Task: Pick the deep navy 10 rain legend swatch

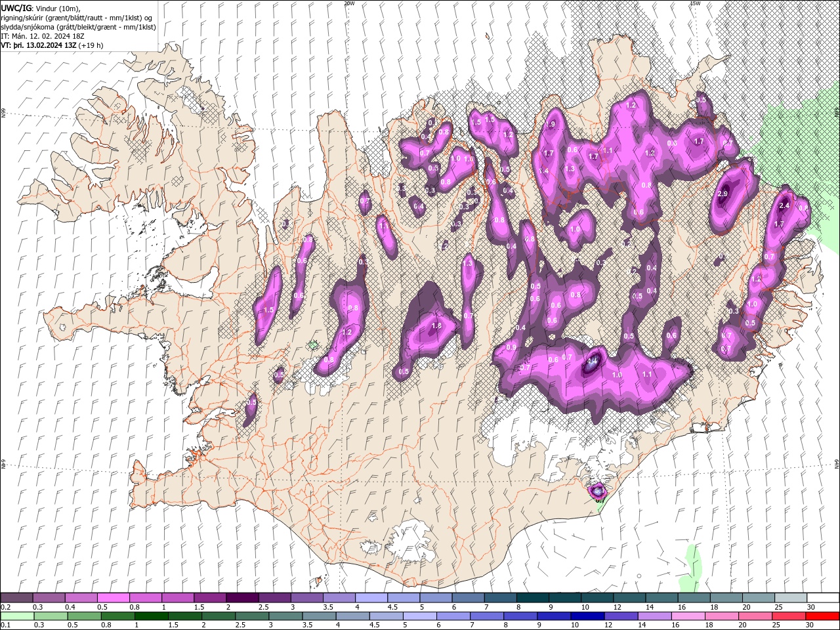Action: (587, 616)
